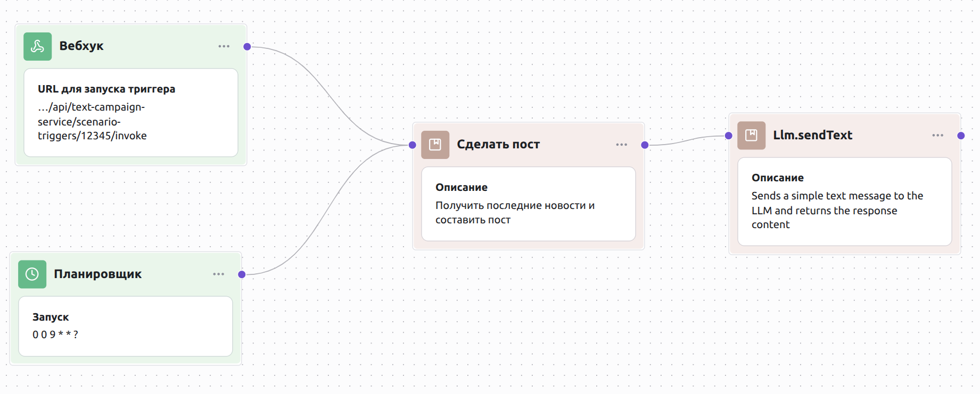The height and width of the screenshot is (394, 980).
Task: Click the Планировщик node title
Action: click(x=97, y=274)
